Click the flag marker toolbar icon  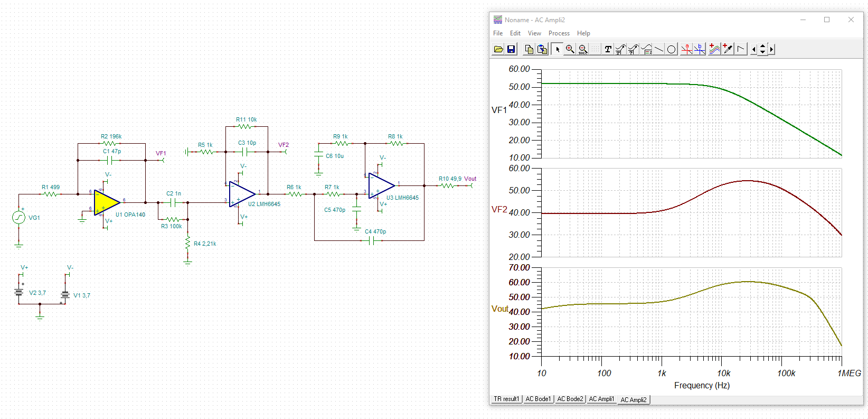(x=741, y=49)
